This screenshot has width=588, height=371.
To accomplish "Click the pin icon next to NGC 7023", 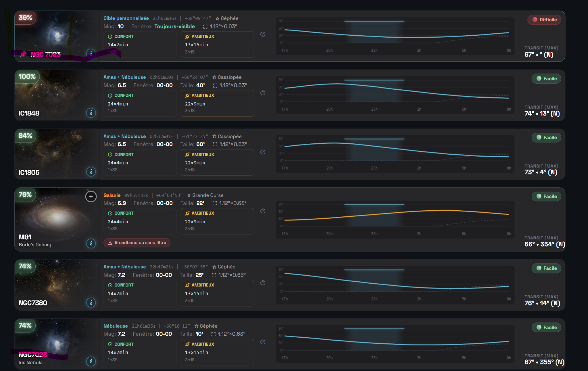I will tap(23, 54).
